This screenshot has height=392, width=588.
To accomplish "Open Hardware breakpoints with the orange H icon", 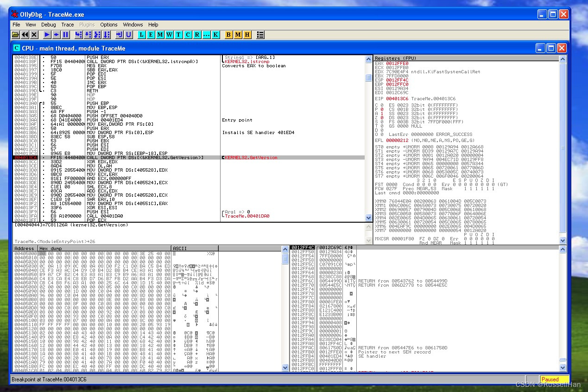I will 247,35.
